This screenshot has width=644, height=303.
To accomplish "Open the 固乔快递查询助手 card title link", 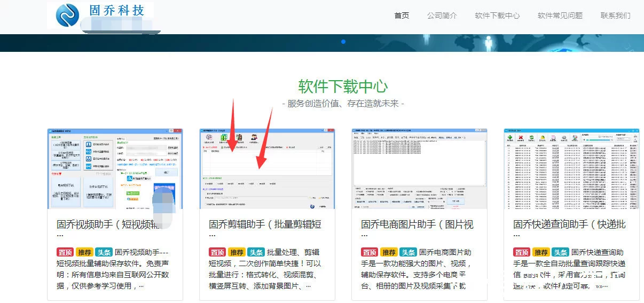I will 569,229.
